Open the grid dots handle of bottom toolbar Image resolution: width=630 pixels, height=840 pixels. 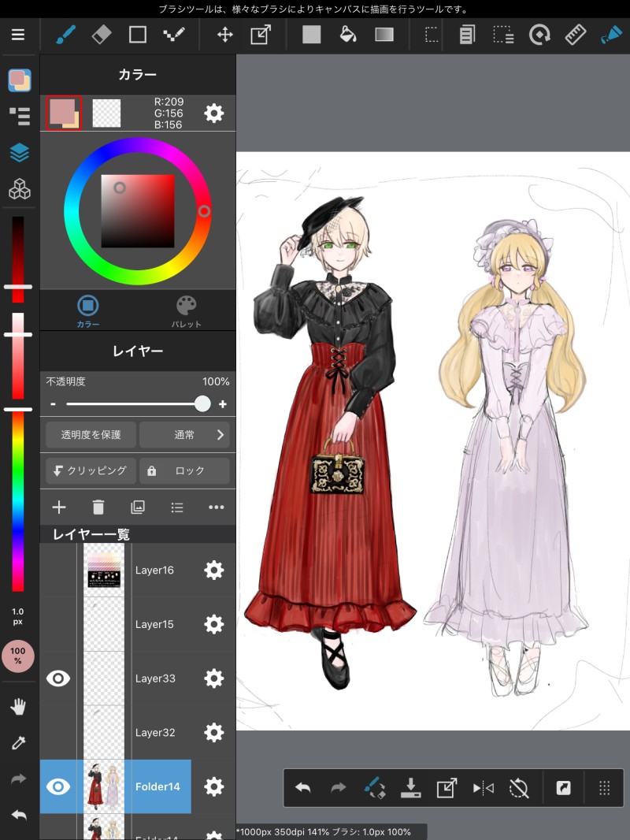click(x=604, y=787)
